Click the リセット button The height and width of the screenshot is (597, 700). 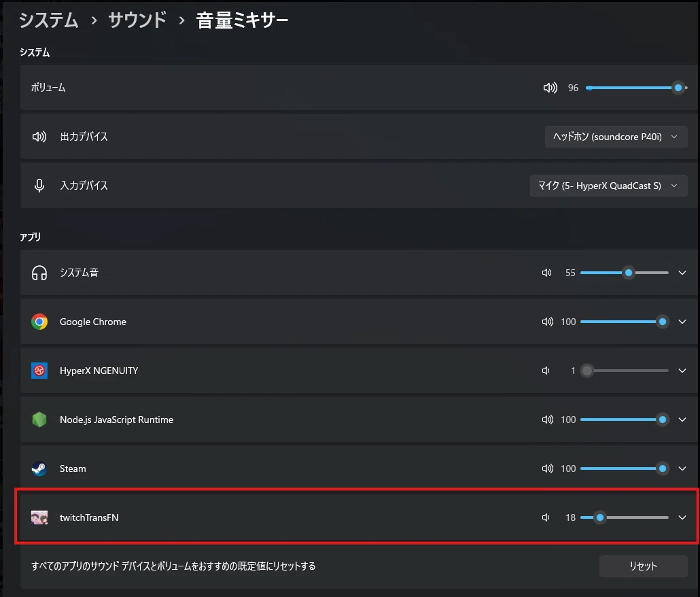(x=643, y=566)
